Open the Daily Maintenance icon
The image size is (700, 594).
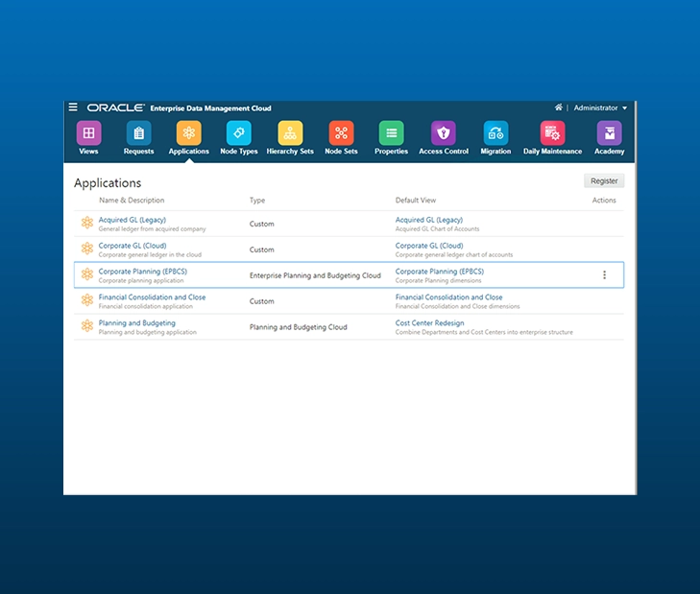pyautogui.click(x=552, y=133)
